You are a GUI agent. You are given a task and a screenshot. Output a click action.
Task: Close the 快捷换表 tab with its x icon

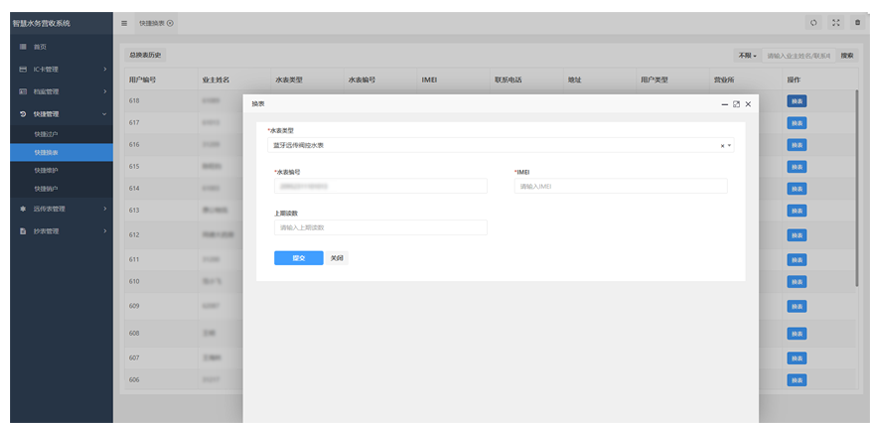pyautogui.click(x=170, y=23)
